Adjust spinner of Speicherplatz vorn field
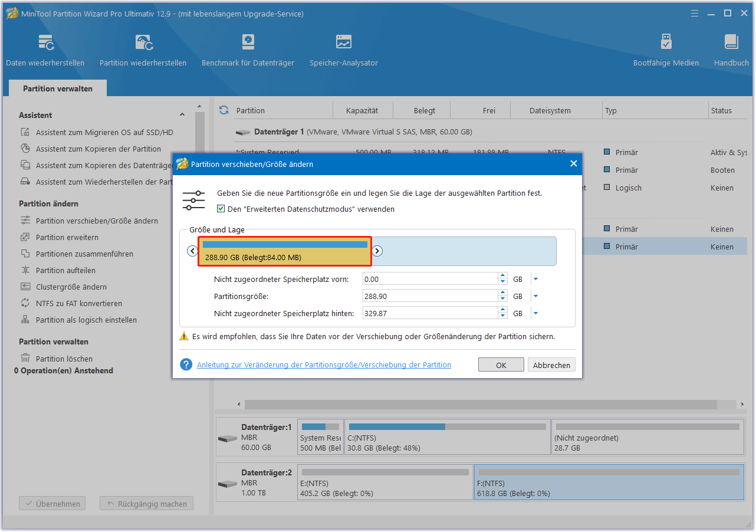This screenshot has width=756, height=532. point(502,280)
